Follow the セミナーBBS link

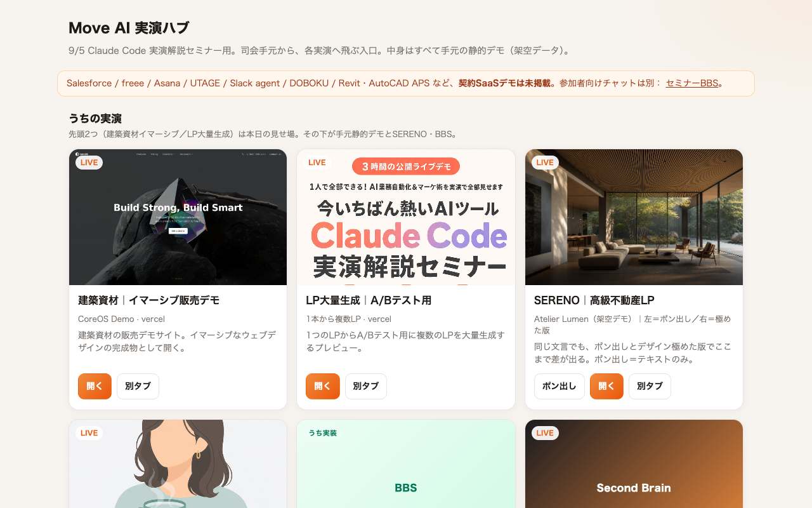(692, 83)
